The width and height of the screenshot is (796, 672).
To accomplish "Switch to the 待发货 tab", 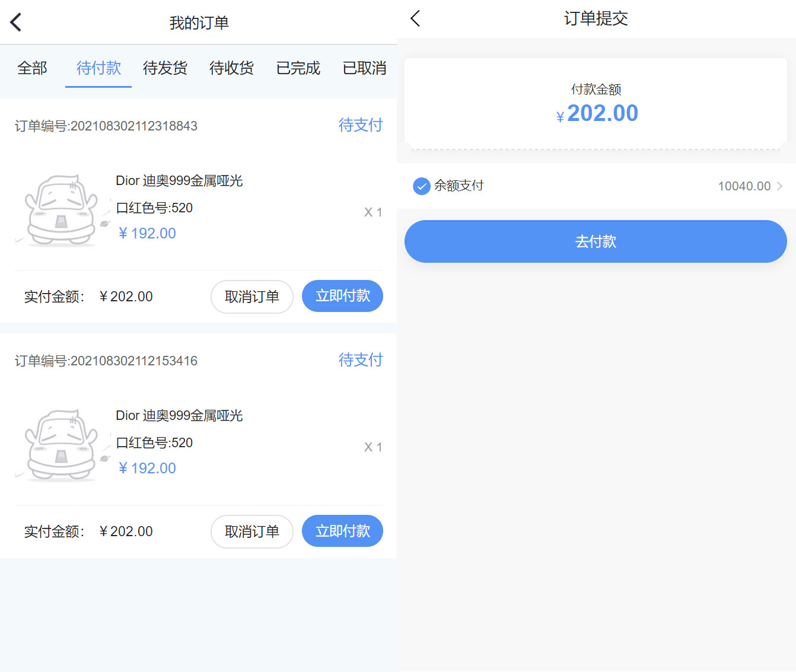I will pos(165,68).
